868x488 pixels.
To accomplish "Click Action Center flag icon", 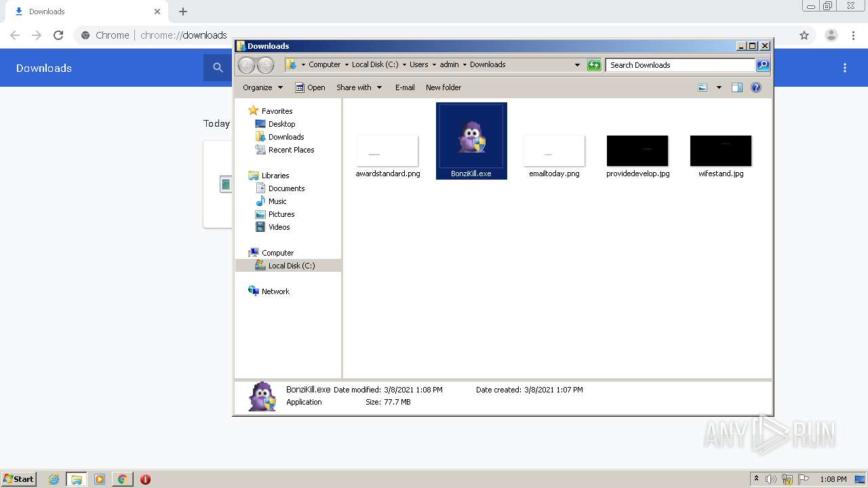I will (804, 479).
